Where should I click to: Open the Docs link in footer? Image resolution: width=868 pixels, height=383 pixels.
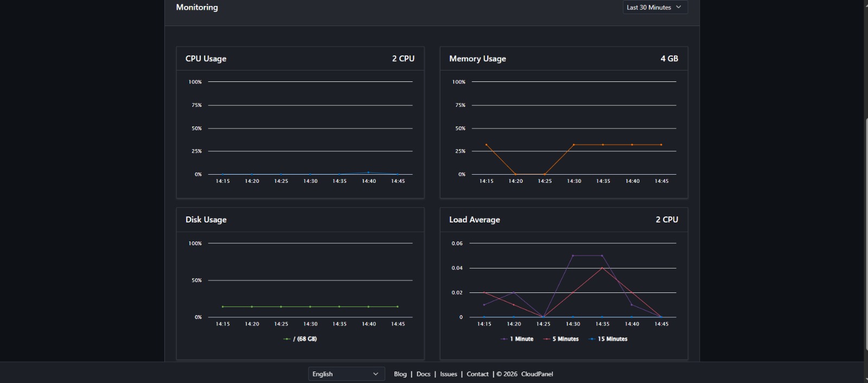point(423,374)
